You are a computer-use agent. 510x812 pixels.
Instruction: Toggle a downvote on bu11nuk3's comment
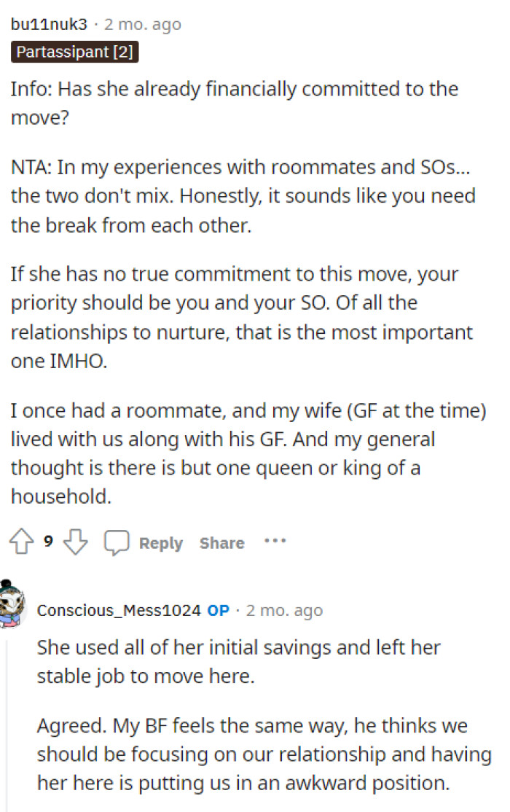(75, 542)
